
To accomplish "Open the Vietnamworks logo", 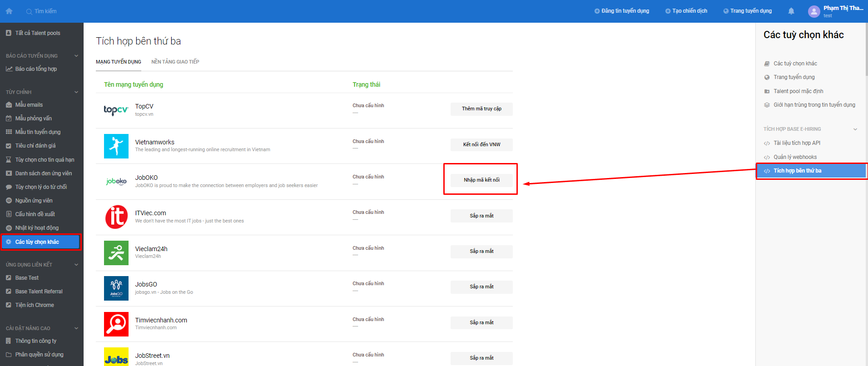I will (x=116, y=146).
